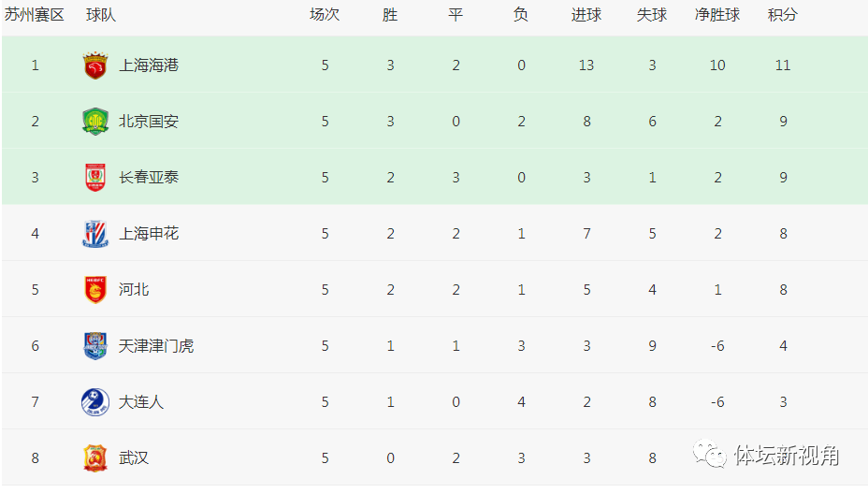Screen dimensions: 868x493
Task: Click the 进球 goals scored column header
Action: click(x=586, y=16)
